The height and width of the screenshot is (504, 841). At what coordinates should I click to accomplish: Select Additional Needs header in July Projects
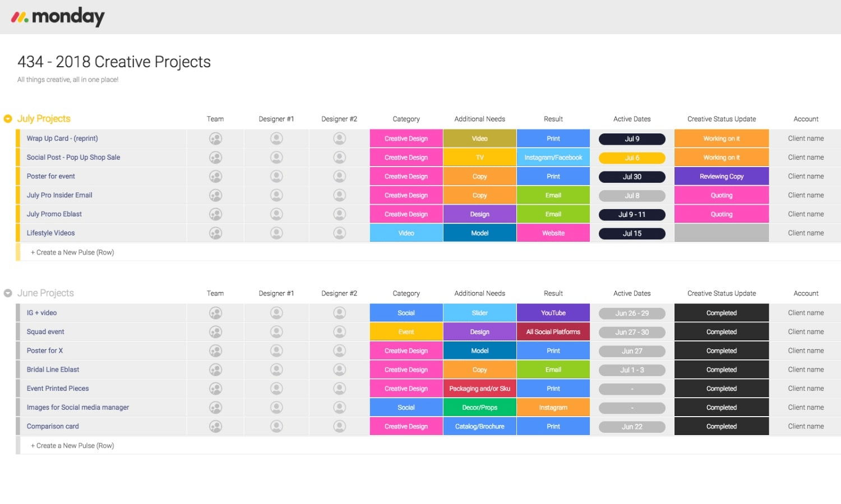[x=479, y=119]
